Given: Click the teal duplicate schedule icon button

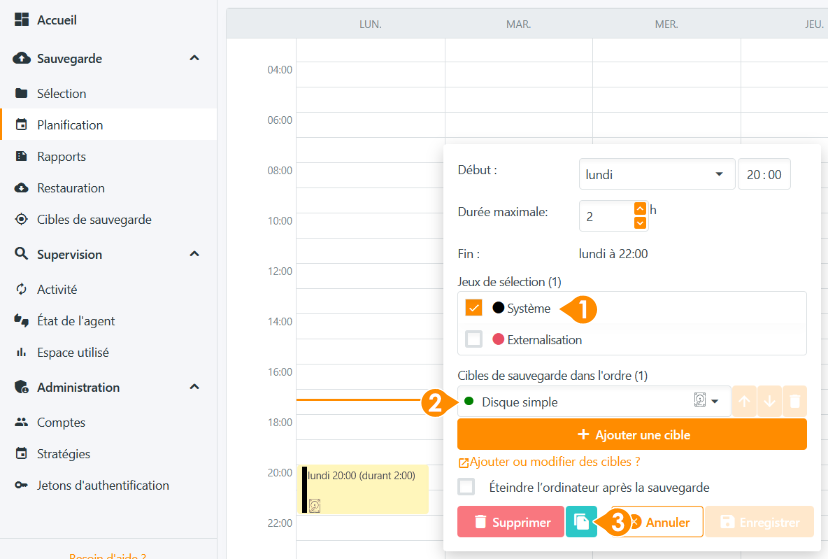Looking at the screenshot, I should 581,522.
